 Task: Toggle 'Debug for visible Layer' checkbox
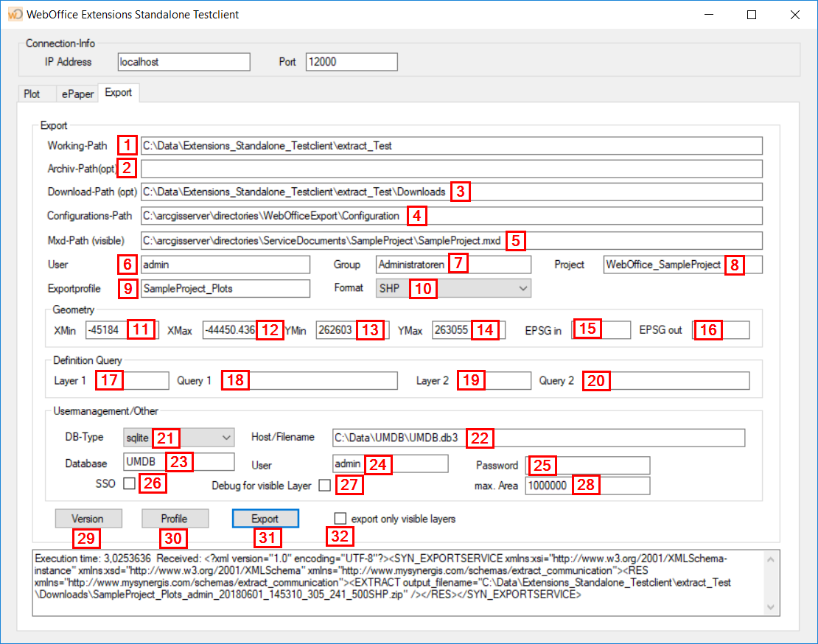325,485
